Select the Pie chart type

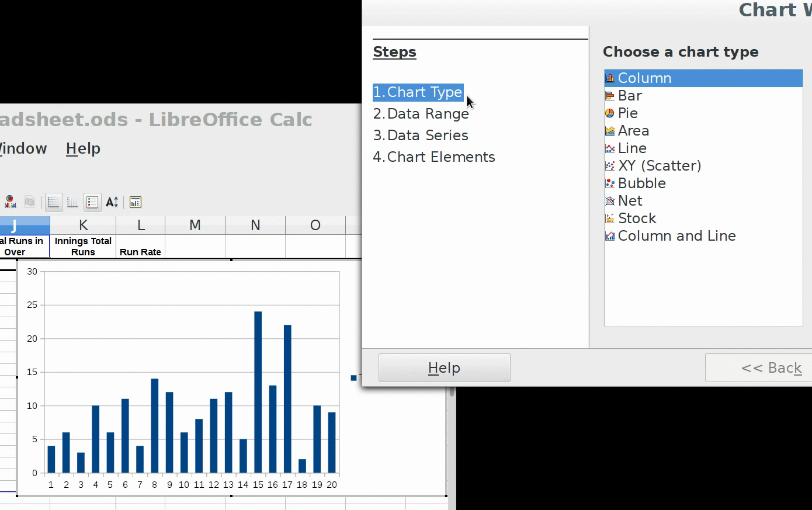(x=627, y=113)
